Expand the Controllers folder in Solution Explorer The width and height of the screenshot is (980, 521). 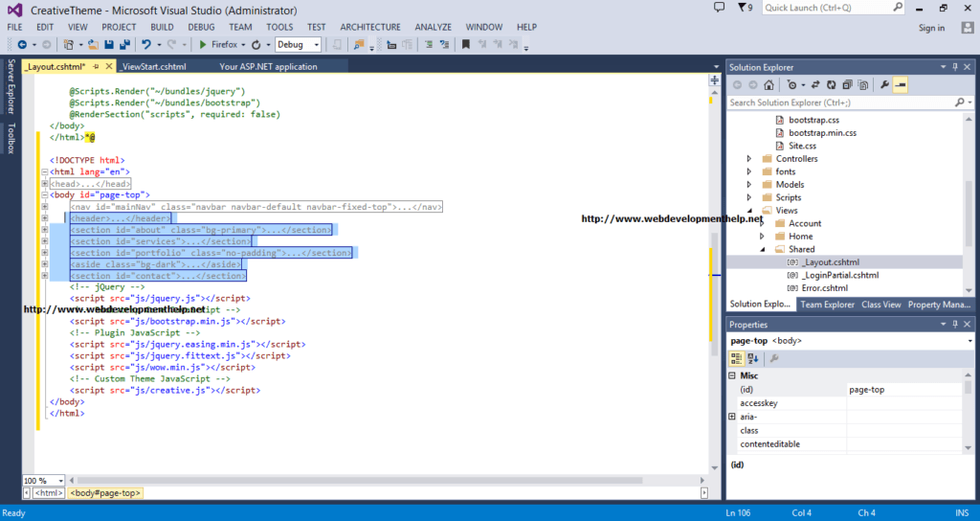pyautogui.click(x=749, y=159)
